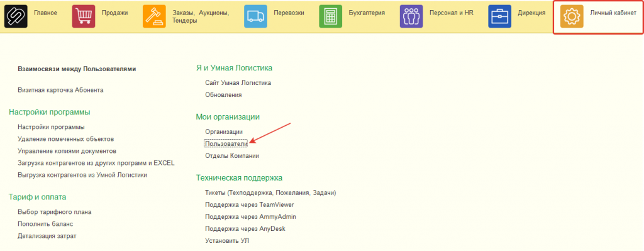
Task: Open Визитная карточка Абонента
Action: 60,90
